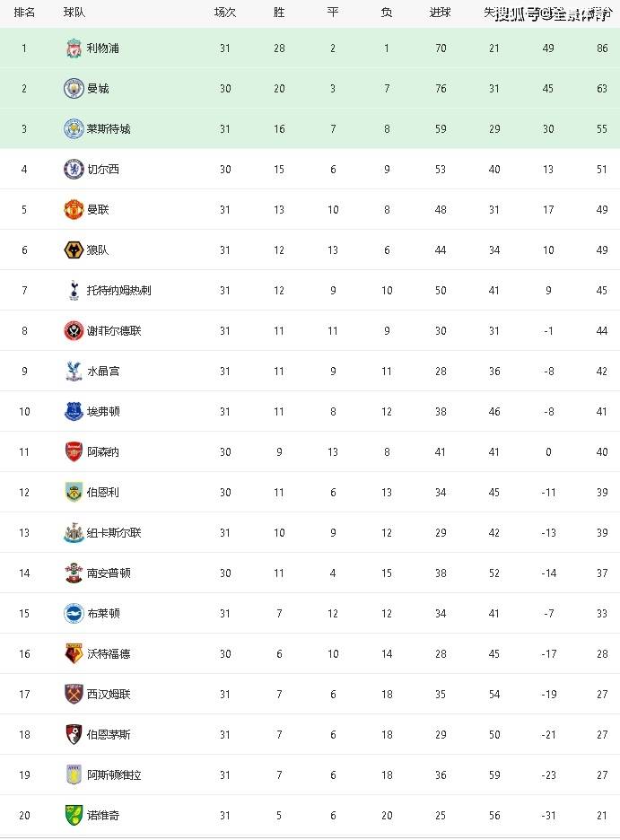
Task: Click the Chelsea club crest icon
Action: (74, 170)
